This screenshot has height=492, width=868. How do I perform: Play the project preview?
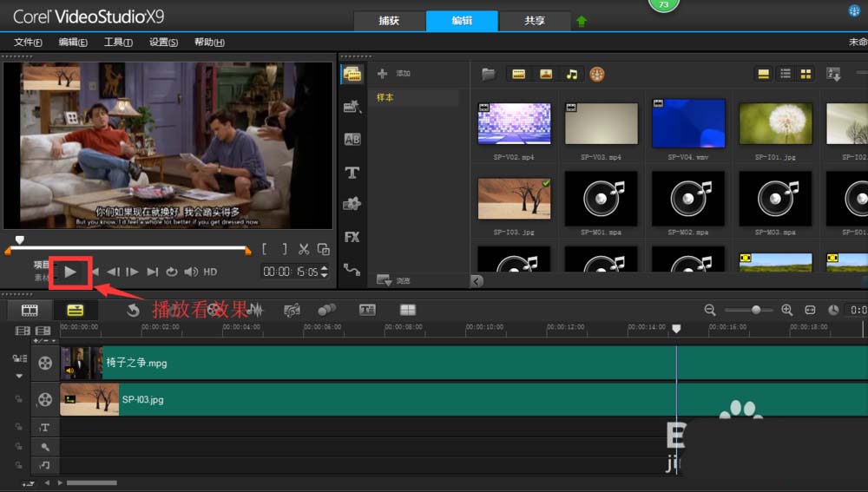click(x=70, y=272)
